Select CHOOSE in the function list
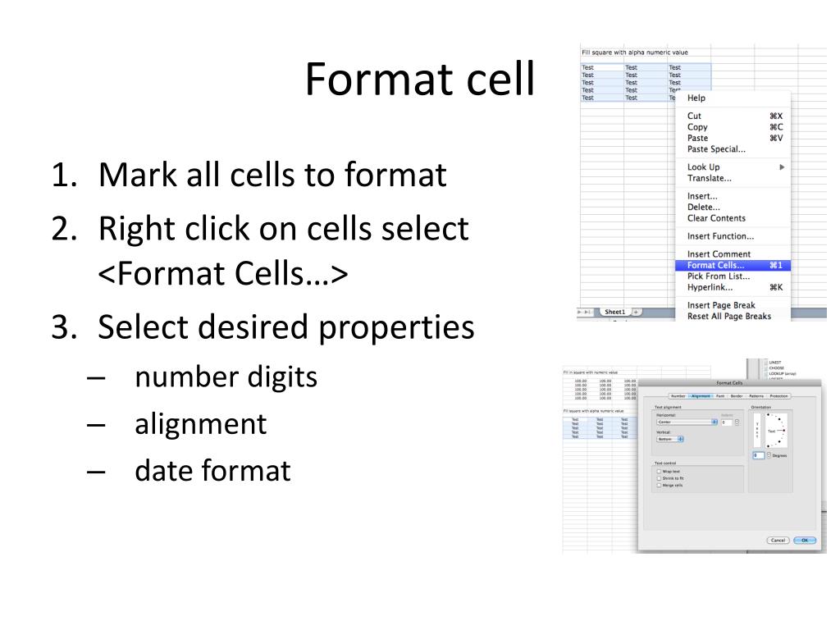The height and width of the screenshot is (630, 840). pyautogui.click(x=776, y=368)
